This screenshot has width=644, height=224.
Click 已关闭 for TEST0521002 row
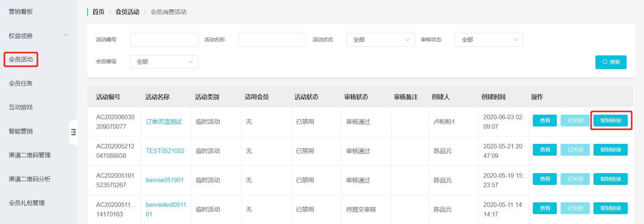coord(575,150)
